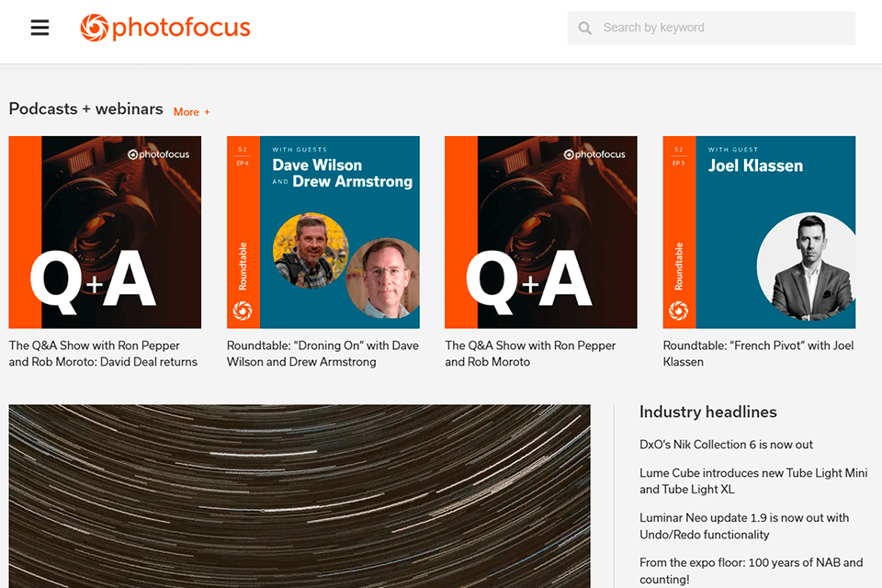Open Roundtable "French Pivot" title link

[x=758, y=354]
